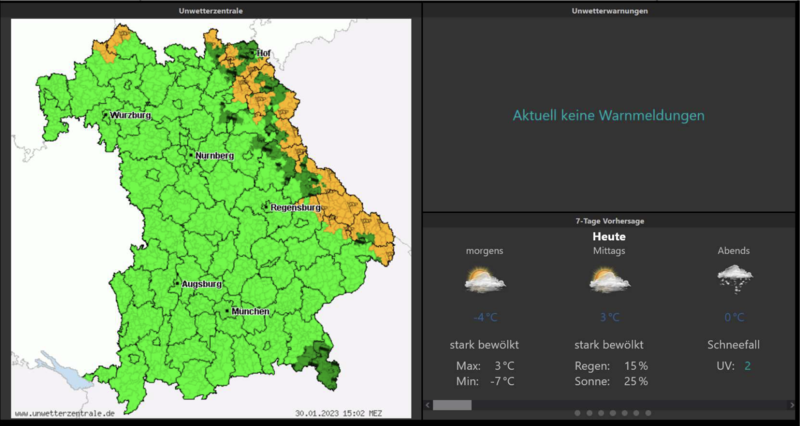The width and height of the screenshot is (800, 426).
Task: Click the Unwetterzentrale panel header
Action: click(x=210, y=11)
